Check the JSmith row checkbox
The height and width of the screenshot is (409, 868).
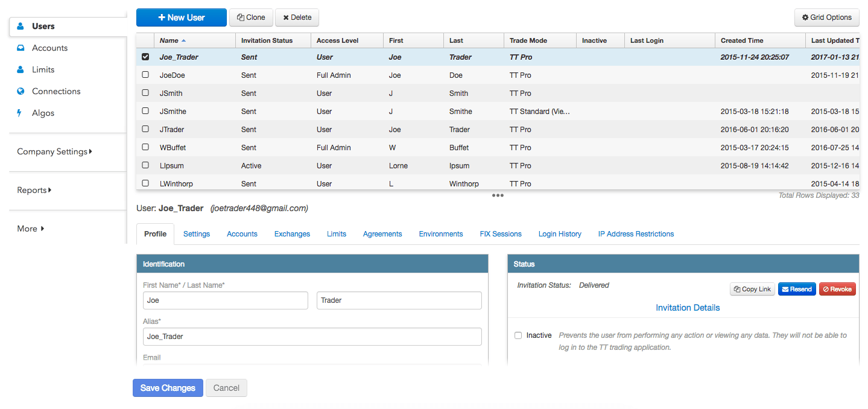(x=145, y=93)
